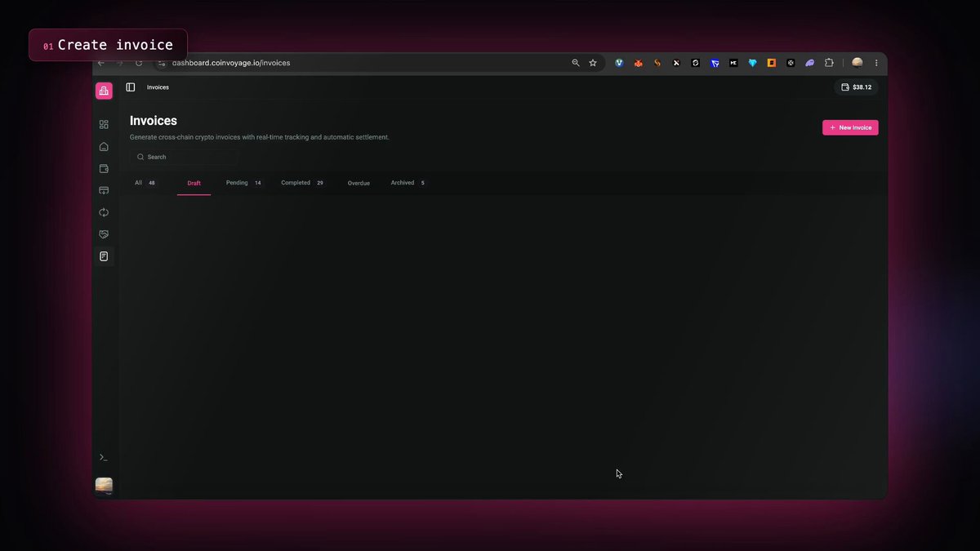Switch to the All tab
Image resolution: width=980 pixels, height=551 pixels.
(x=145, y=183)
